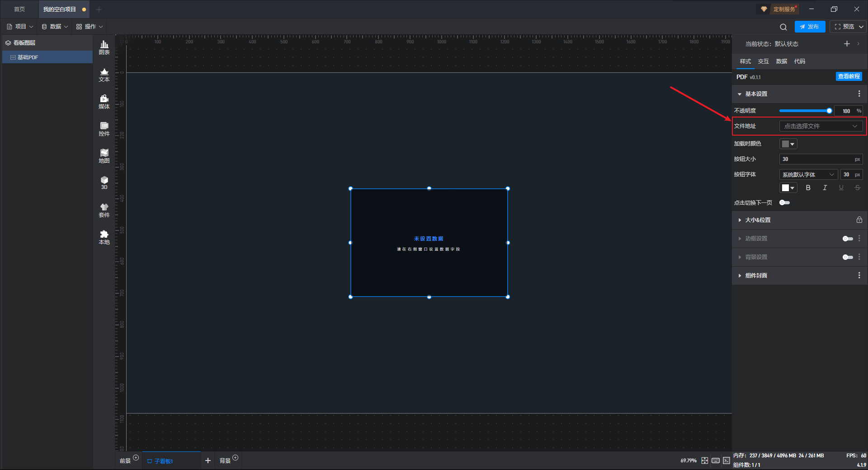Open the 图表 chart components icon

104,47
